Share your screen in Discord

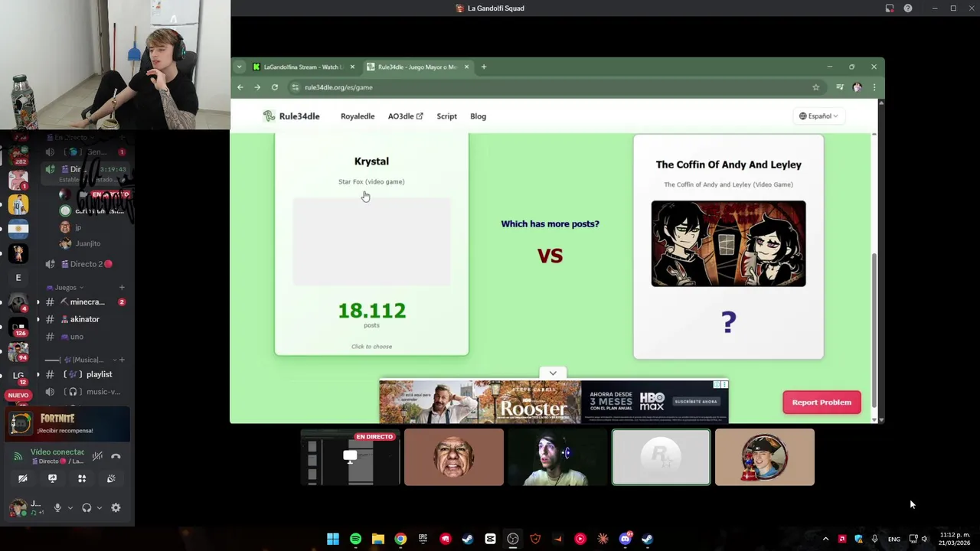point(52,479)
